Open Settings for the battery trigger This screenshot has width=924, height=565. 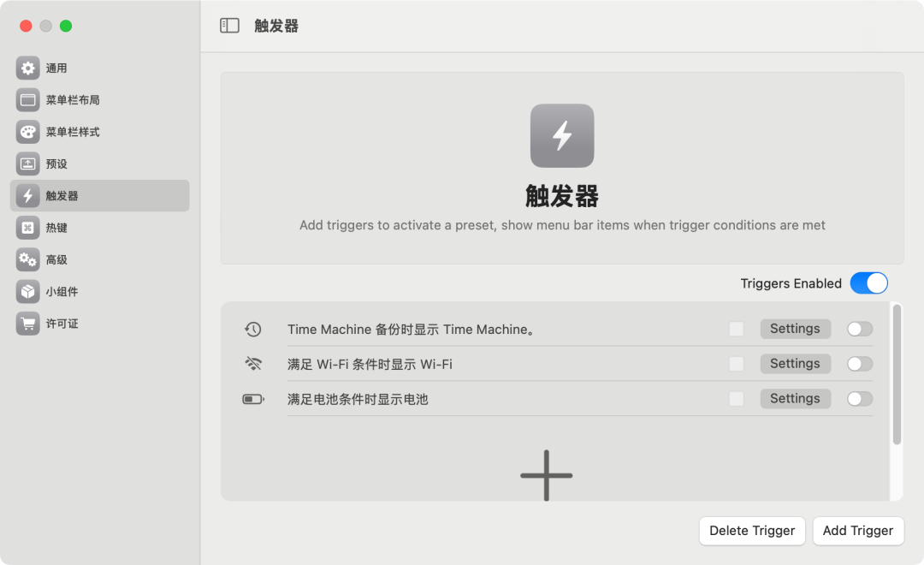pyautogui.click(x=795, y=398)
